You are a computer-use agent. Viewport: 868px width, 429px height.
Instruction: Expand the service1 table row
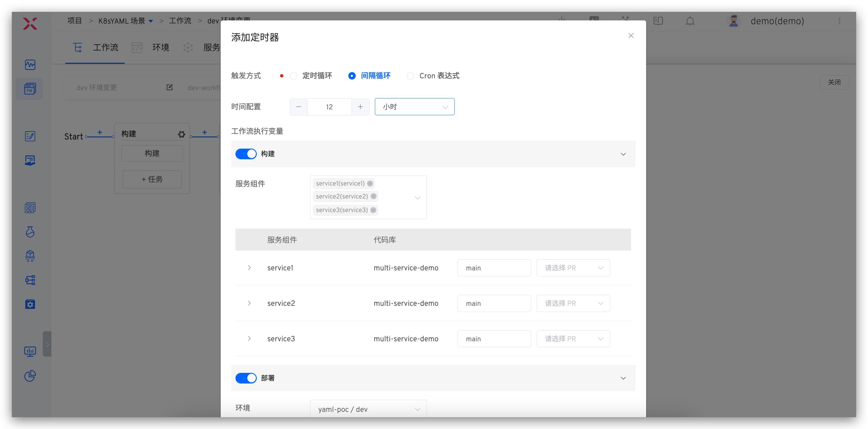click(x=249, y=268)
